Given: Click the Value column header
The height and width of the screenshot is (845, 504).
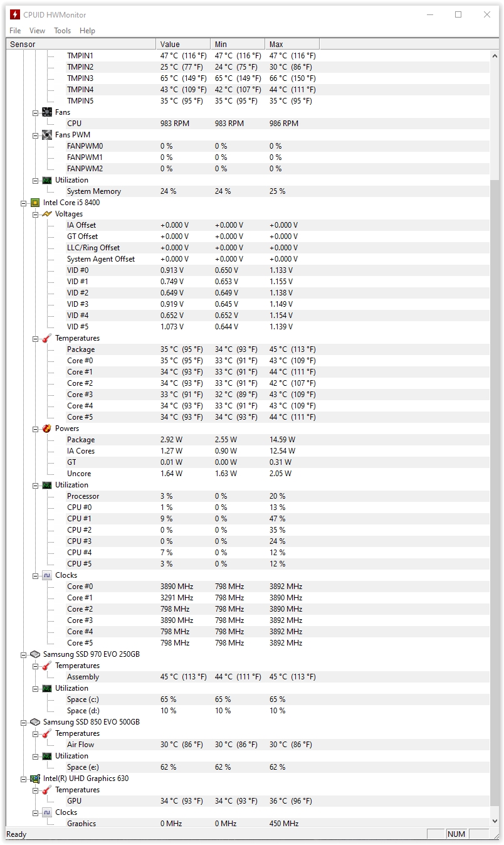Looking at the screenshot, I should [182, 44].
